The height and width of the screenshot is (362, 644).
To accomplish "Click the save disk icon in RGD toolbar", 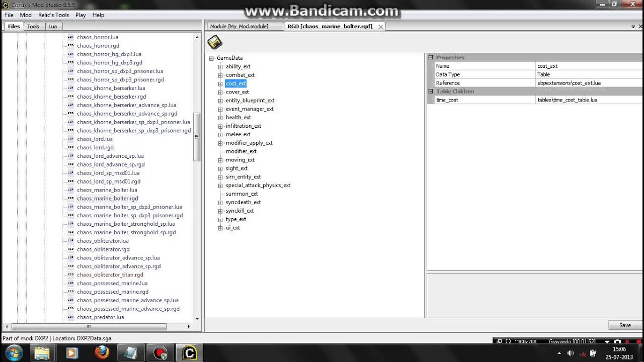I will coord(215,42).
